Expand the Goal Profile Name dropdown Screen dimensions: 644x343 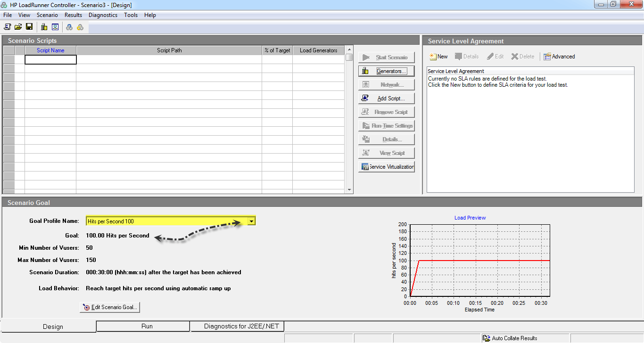point(252,221)
